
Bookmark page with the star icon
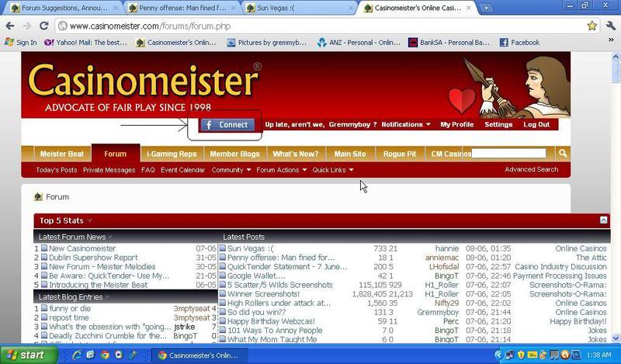[592, 26]
